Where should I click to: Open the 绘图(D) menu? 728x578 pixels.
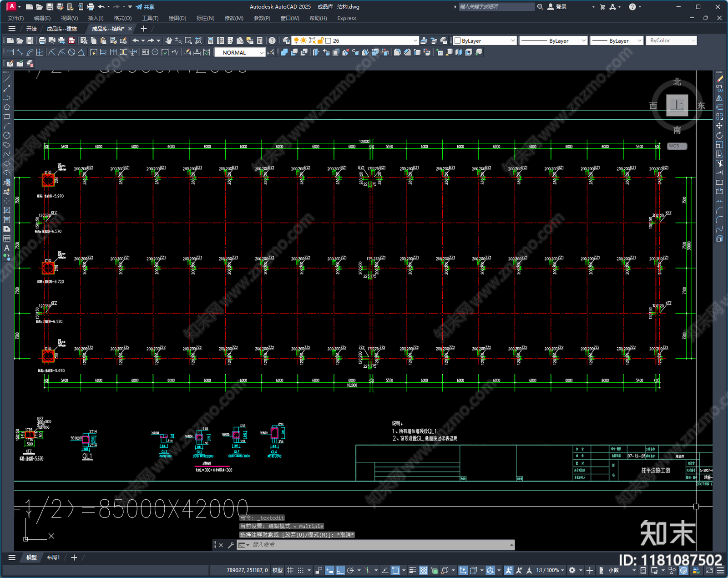click(x=177, y=18)
